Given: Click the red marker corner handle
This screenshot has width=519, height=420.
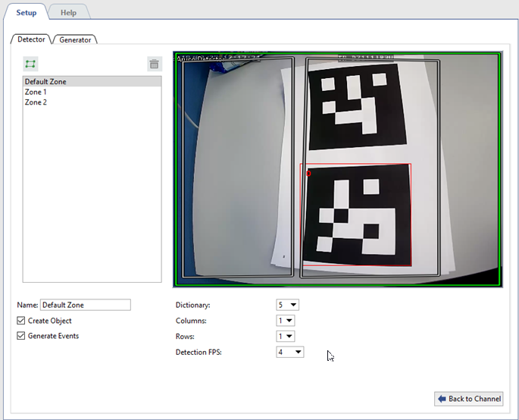Looking at the screenshot, I should pyautogui.click(x=308, y=174).
